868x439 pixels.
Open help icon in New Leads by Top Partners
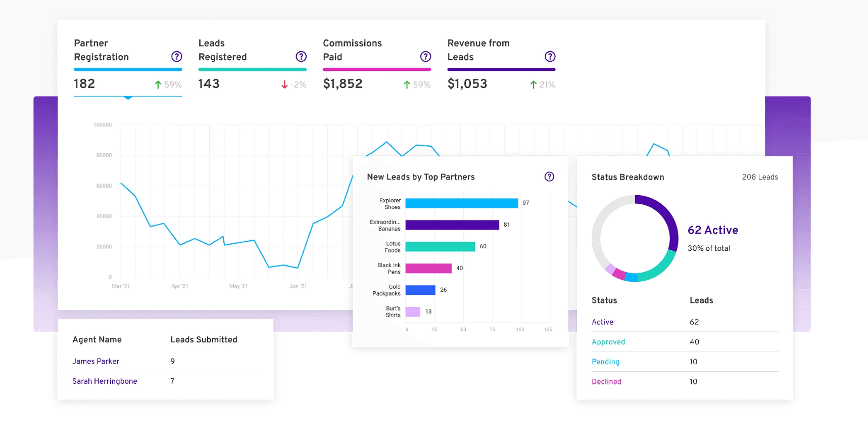[x=549, y=177]
